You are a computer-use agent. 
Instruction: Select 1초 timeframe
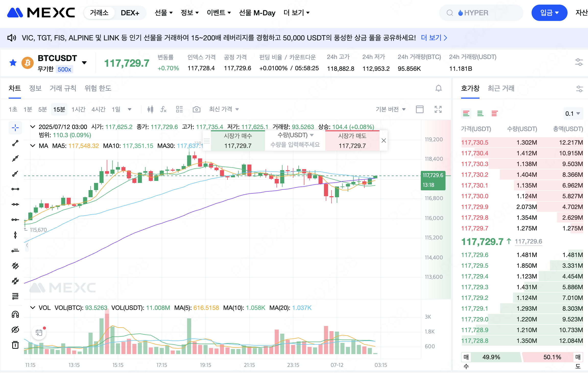[x=13, y=109]
